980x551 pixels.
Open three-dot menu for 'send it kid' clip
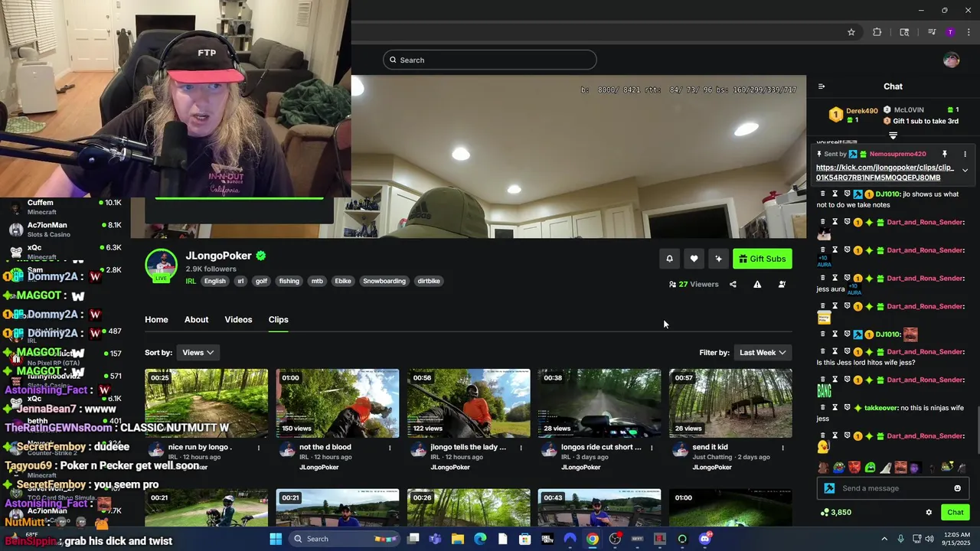(x=782, y=448)
